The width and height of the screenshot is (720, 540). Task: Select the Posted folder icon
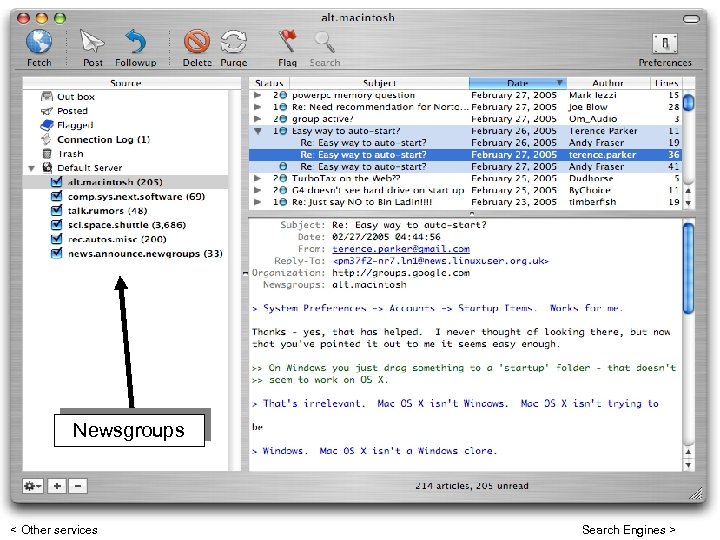coord(47,111)
